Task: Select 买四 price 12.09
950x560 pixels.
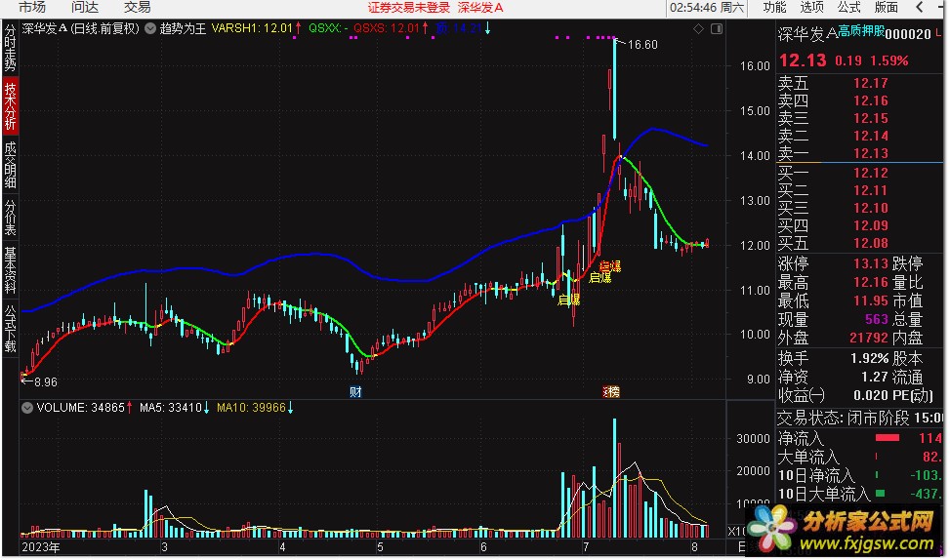Action: [x=871, y=225]
